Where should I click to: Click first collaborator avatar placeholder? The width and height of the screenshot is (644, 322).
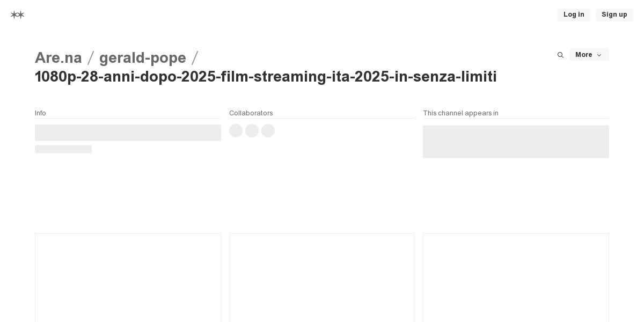[x=236, y=131]
